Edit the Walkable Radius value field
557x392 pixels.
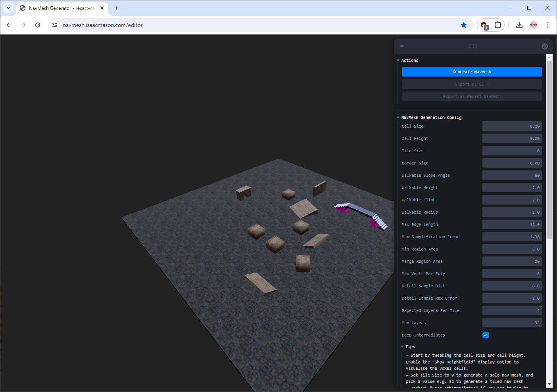coord(512,212)
